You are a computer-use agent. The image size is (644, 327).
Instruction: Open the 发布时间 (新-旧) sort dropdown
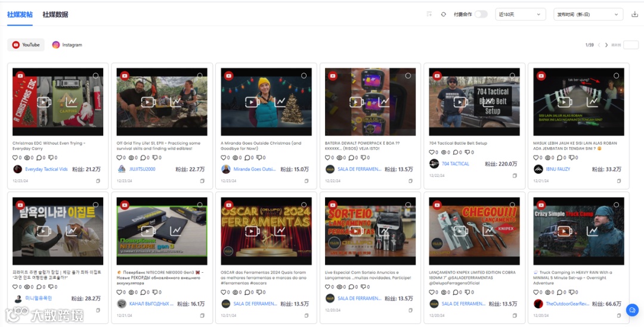(x=588, y=14)
